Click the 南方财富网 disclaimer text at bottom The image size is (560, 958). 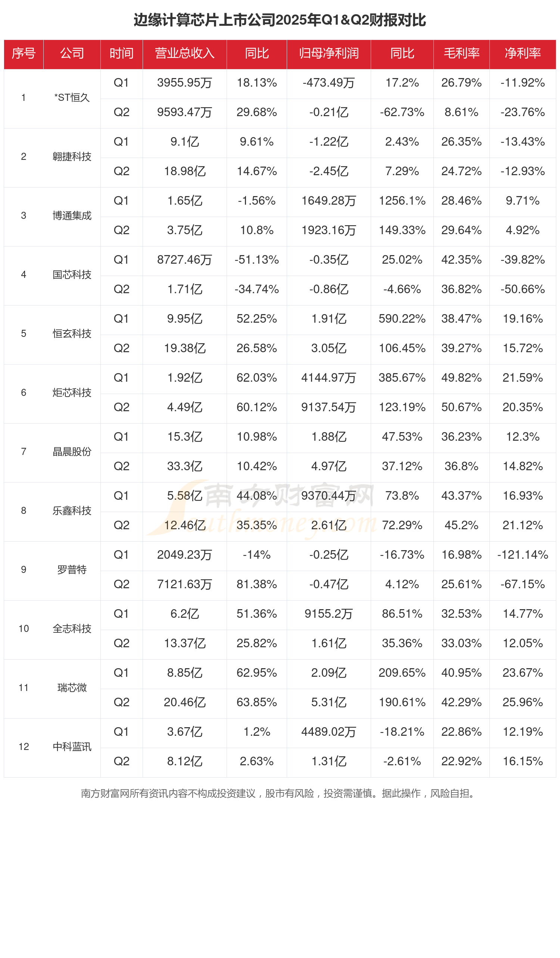(x=279, y=793)
